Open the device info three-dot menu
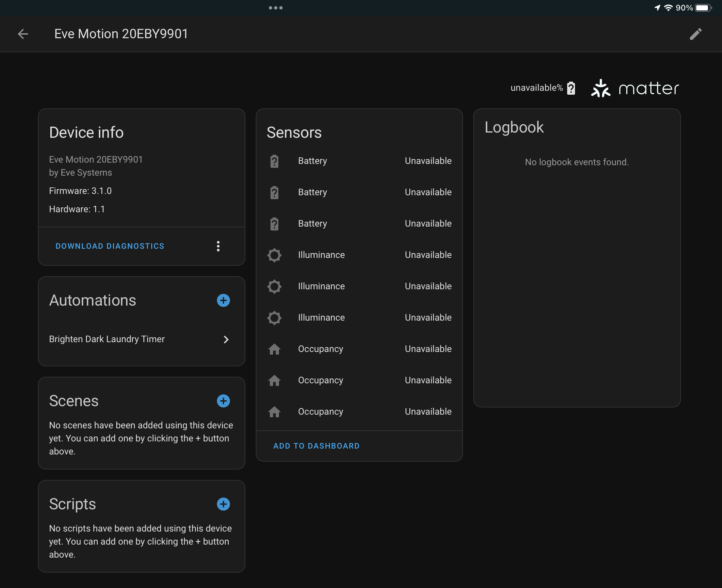Viewport: 722px width, 588px height. point(218,246)
